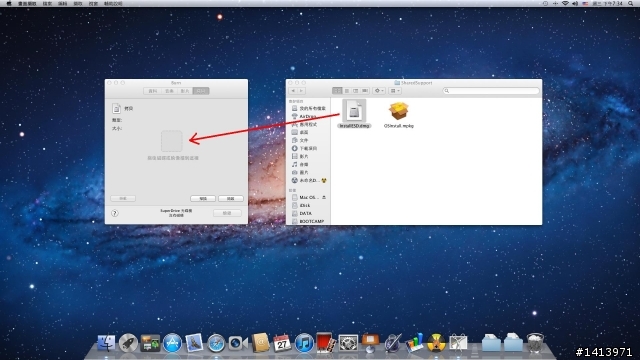Click the Burn app icon in Dock

pyautogui.click(x=436, y=343)
